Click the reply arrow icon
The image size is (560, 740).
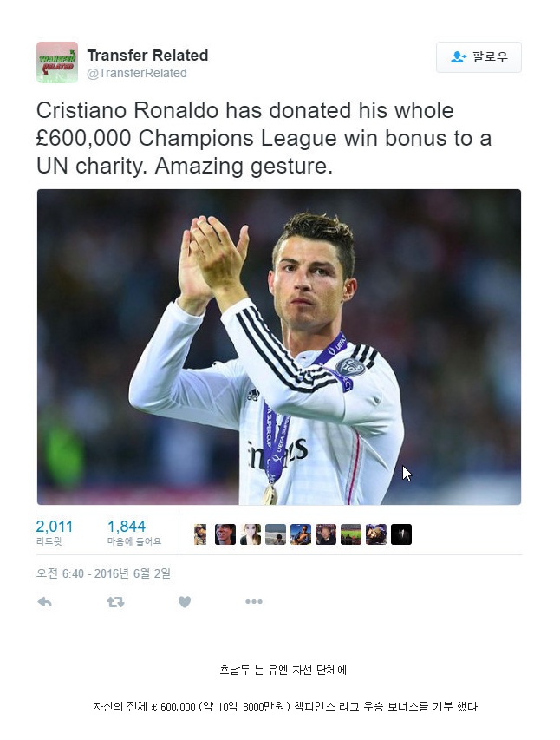click(44, 602)
